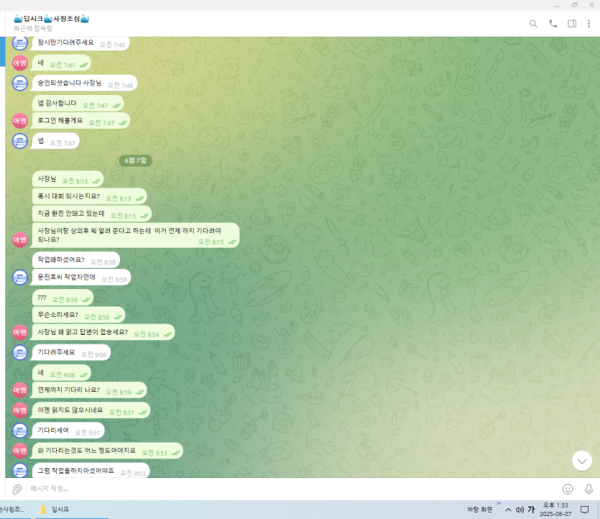
Task: Record a voice message with microphone
Action: 589,489
